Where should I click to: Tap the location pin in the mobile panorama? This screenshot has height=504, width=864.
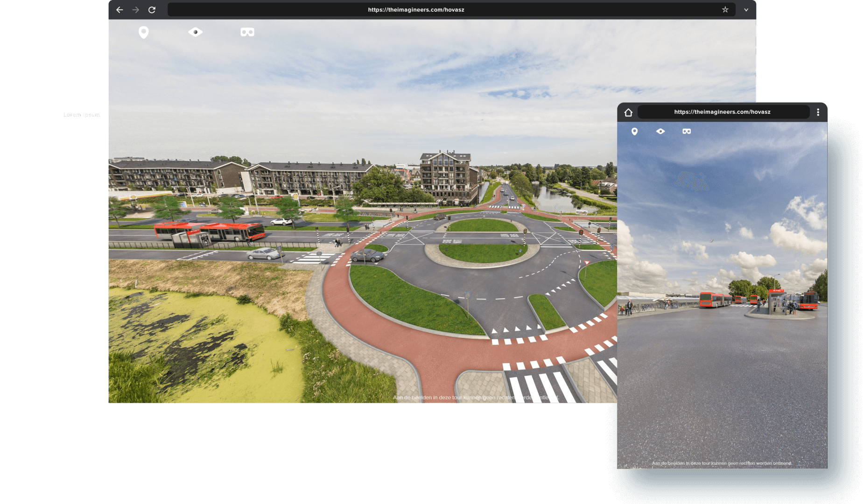click(x=634, y=132)
